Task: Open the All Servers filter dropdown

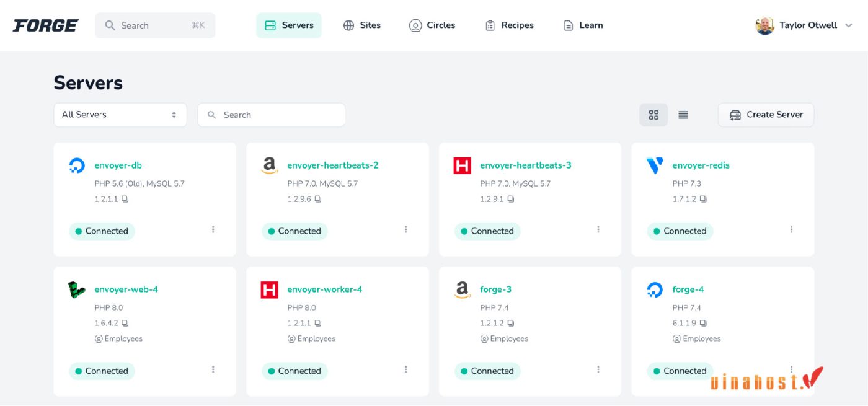Action: click(120, 115)
